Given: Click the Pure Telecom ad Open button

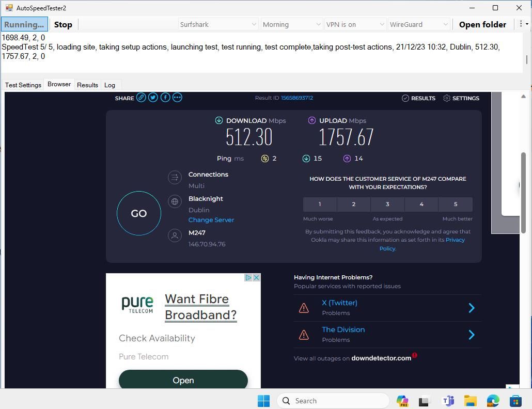Looking at the screenshot, I should [x=183, y=380].
